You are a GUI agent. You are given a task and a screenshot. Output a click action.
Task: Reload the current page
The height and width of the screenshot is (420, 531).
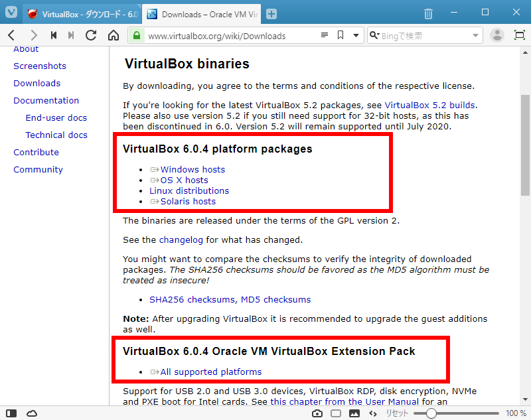[91, 35]
